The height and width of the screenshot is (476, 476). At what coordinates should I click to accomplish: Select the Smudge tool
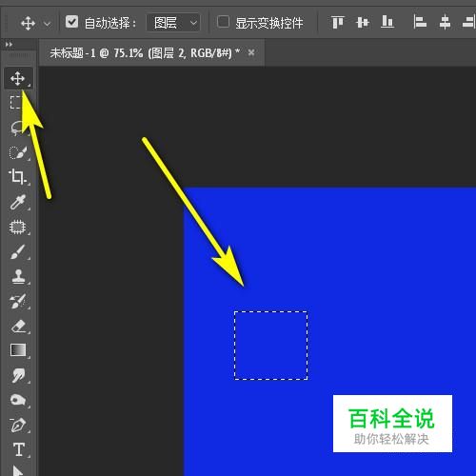(18, 375)
